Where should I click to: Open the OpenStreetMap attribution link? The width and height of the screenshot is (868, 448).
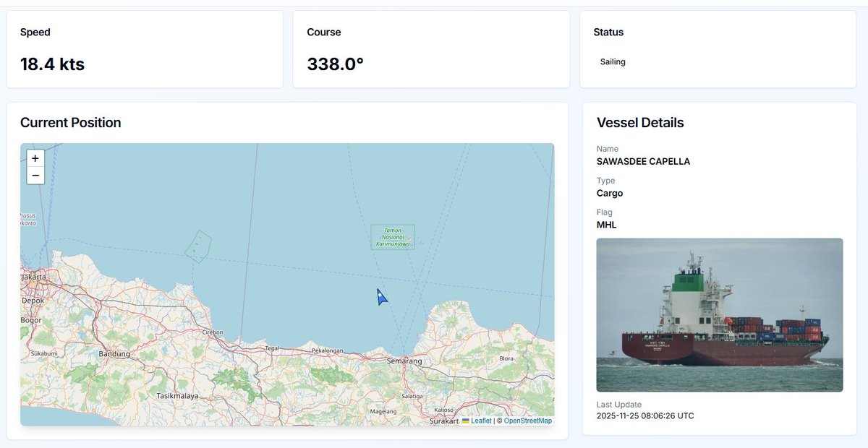point(527,421)
